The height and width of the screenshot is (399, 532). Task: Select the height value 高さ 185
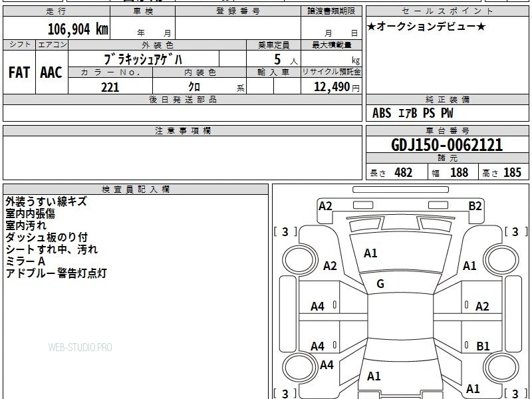(x=501, y=173)
